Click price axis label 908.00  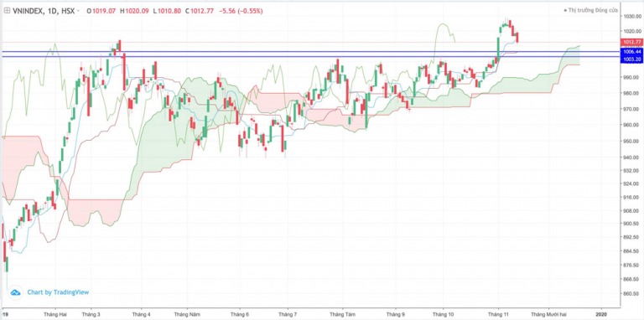(x=632, y=211)
